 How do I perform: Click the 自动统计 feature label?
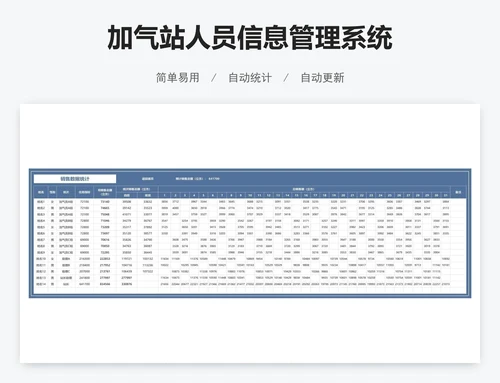pos(250,78)
